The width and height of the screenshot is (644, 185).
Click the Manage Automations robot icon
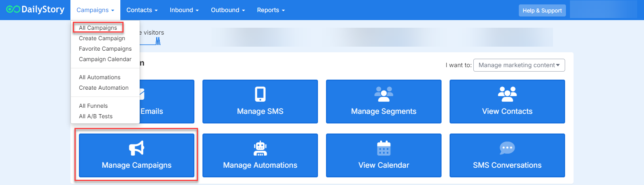260,148
